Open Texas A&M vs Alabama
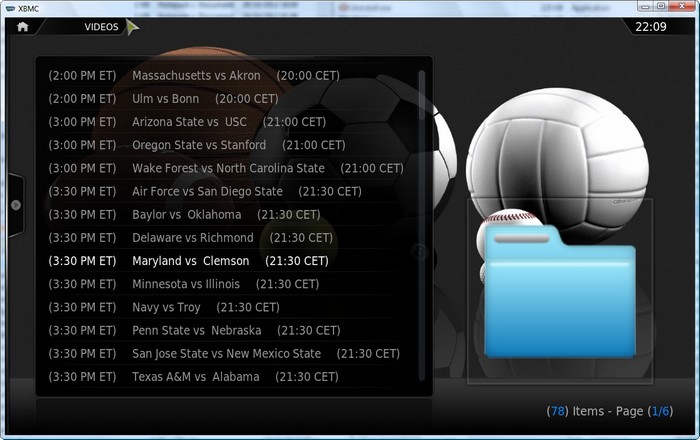The image size is (700, 440). click(x=228, y=377)
